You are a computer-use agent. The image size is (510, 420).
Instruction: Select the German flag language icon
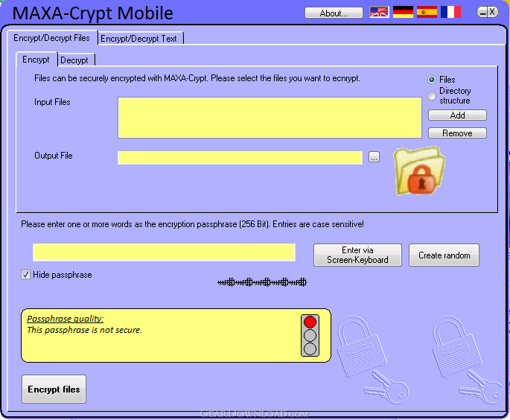coord(403,12)
